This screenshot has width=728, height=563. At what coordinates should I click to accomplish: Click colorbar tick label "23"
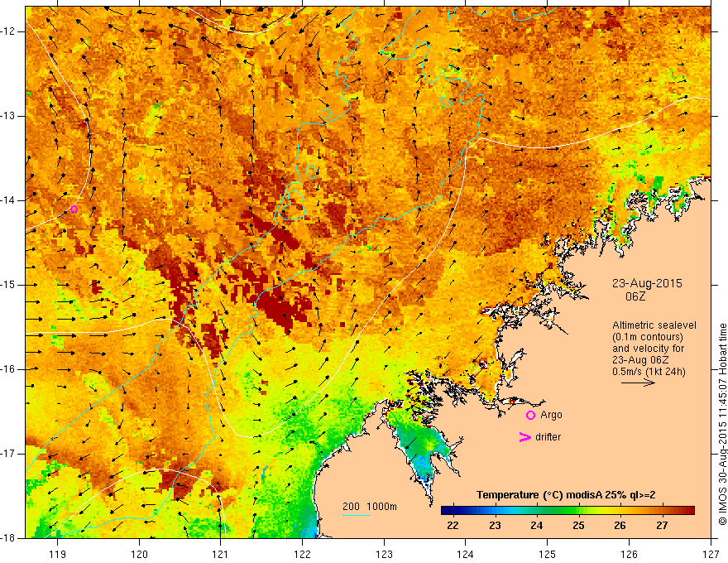coord(495,526)
